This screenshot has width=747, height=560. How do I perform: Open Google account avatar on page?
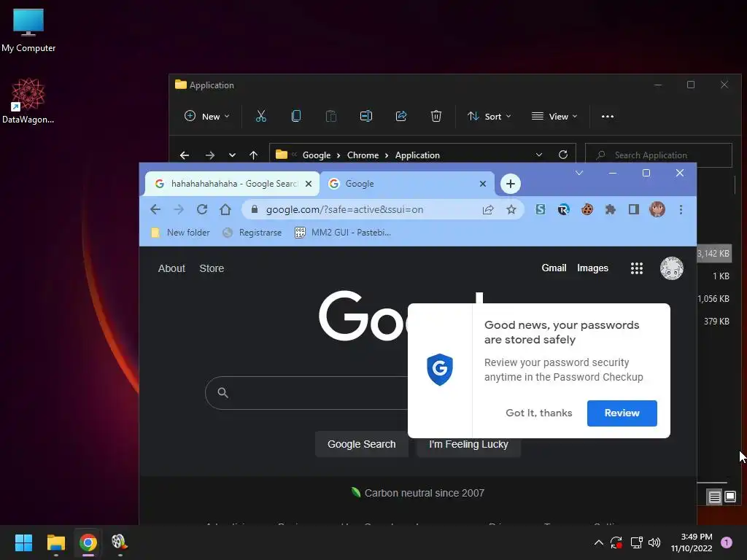(x=672, y=268)
